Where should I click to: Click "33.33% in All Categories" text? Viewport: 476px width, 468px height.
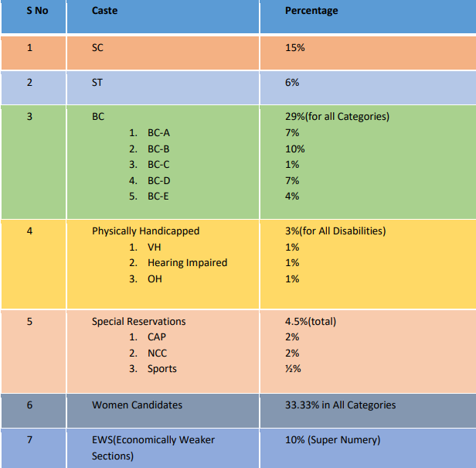tap(340, 405)
